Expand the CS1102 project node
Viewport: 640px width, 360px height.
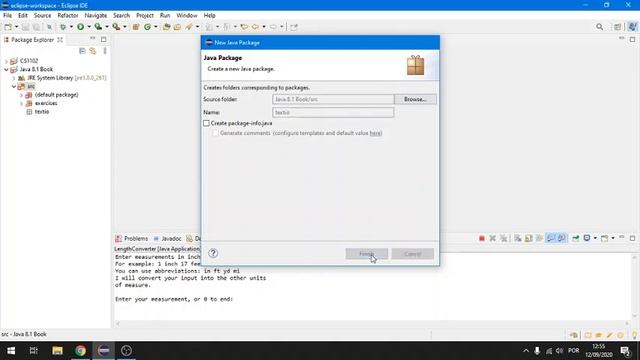[6, 61]
